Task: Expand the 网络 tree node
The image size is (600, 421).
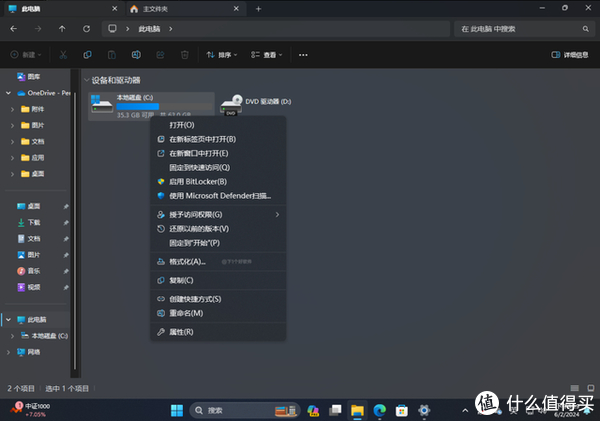Action: coord(8,352)
